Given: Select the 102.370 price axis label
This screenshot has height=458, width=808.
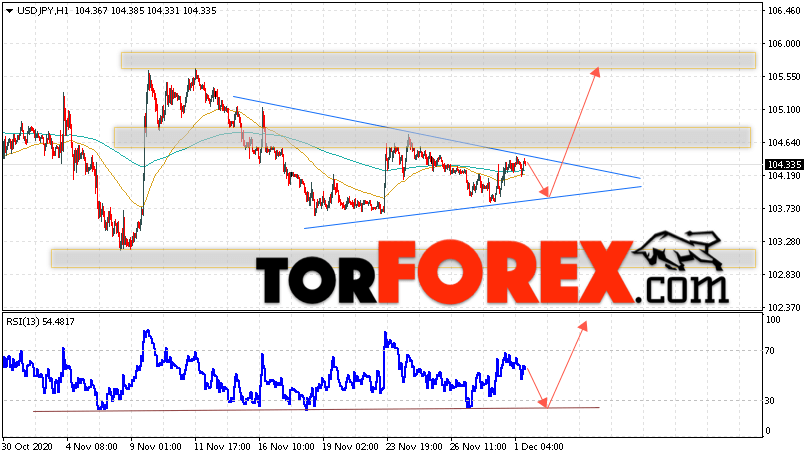Looking at the screenshot, I should (784, 308).
